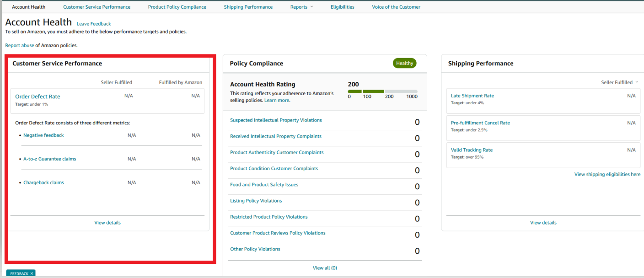
Task: Open the Product Policy Compliance tab
Action: (x=177, y=7)
